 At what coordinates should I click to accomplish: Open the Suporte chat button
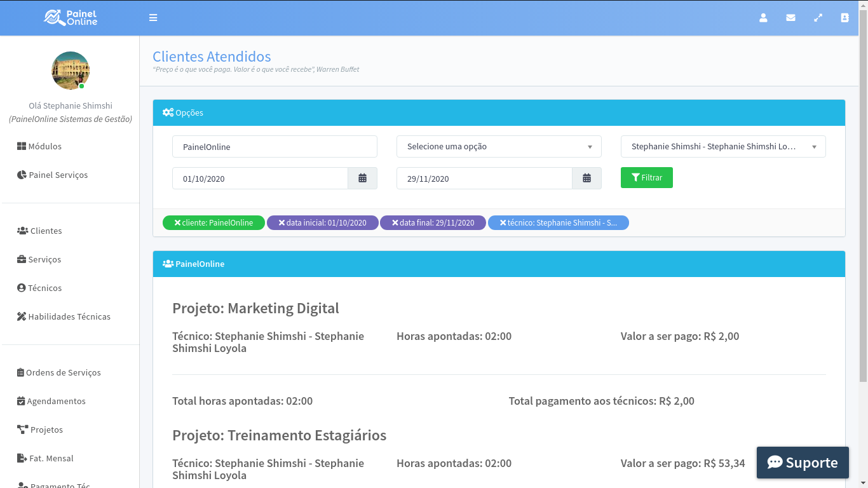coord(803,463)
